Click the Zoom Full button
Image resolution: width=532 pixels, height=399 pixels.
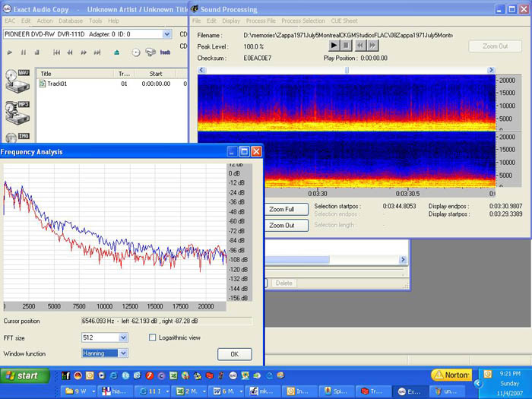[x=286, y=209]
